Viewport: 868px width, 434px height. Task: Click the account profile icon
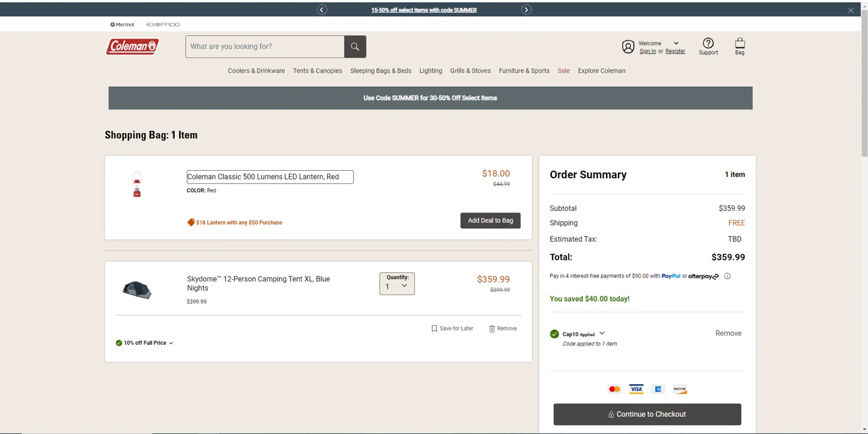pos(628,47)
